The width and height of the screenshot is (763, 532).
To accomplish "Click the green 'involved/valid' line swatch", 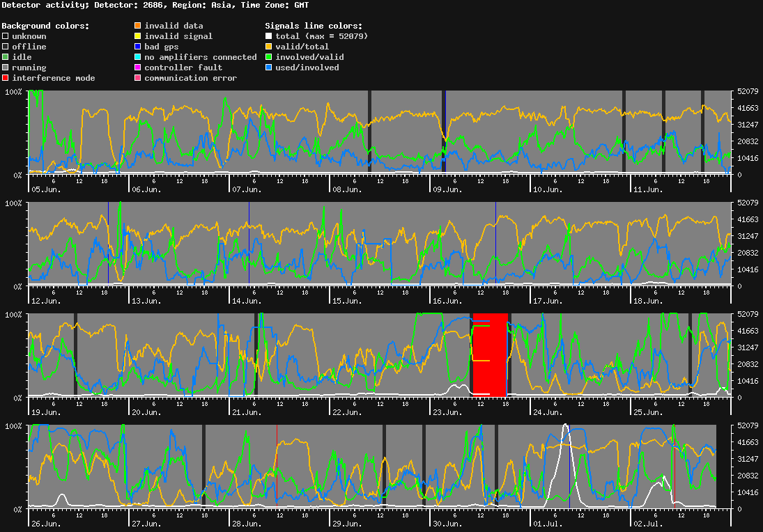I will [268, 57].
